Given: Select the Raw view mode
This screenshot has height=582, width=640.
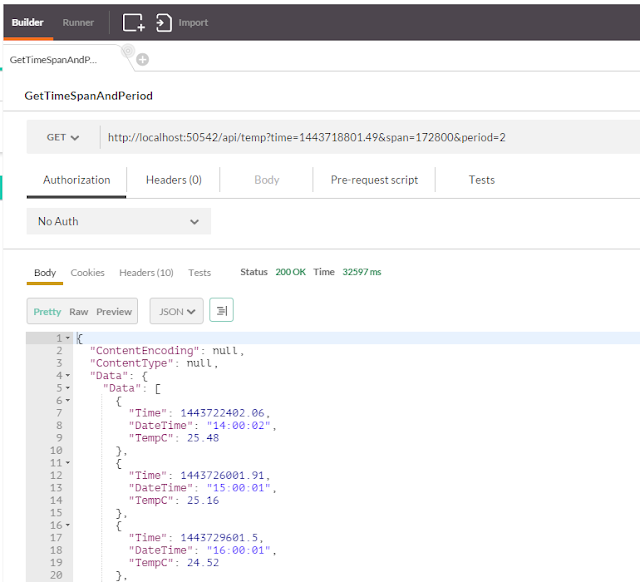Looking at the screenshot, I should tap(79, 312).
